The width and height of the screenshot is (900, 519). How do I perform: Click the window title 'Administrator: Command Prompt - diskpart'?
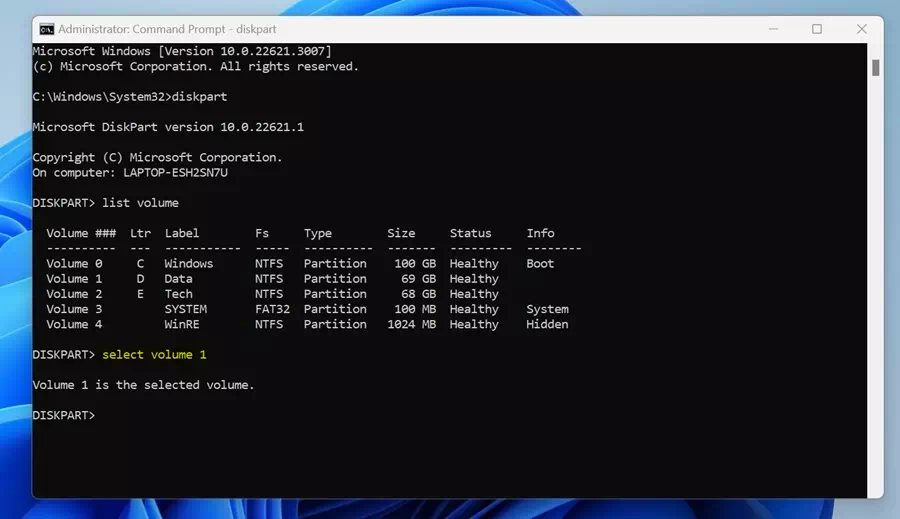(167, 29)
